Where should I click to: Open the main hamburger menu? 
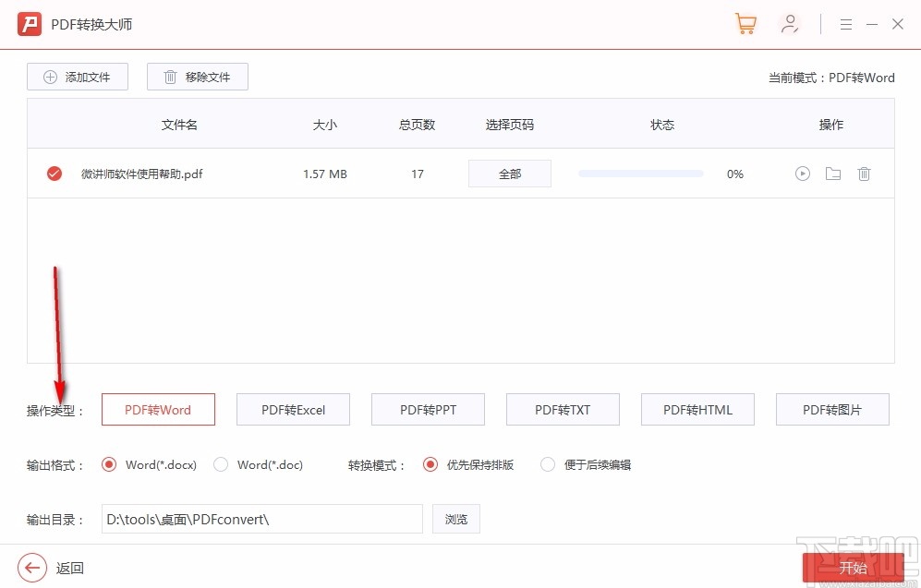point(845,23)
